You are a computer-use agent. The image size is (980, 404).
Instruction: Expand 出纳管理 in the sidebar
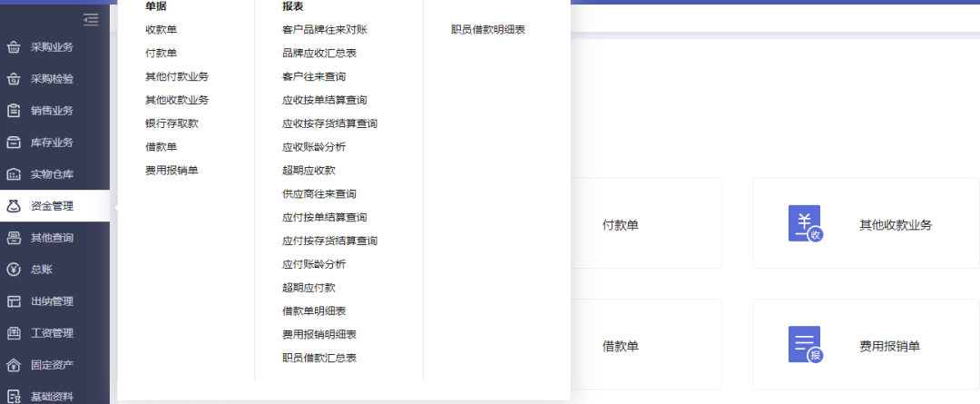tap(52, 301)
